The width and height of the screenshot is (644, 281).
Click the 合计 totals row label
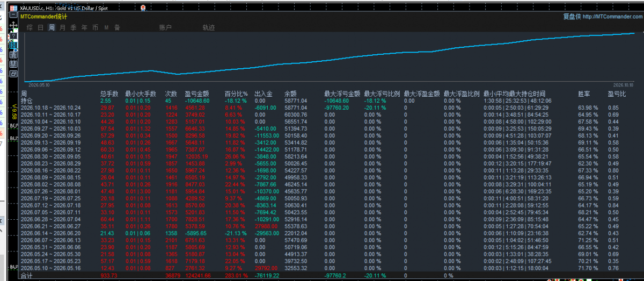[27, 276]
